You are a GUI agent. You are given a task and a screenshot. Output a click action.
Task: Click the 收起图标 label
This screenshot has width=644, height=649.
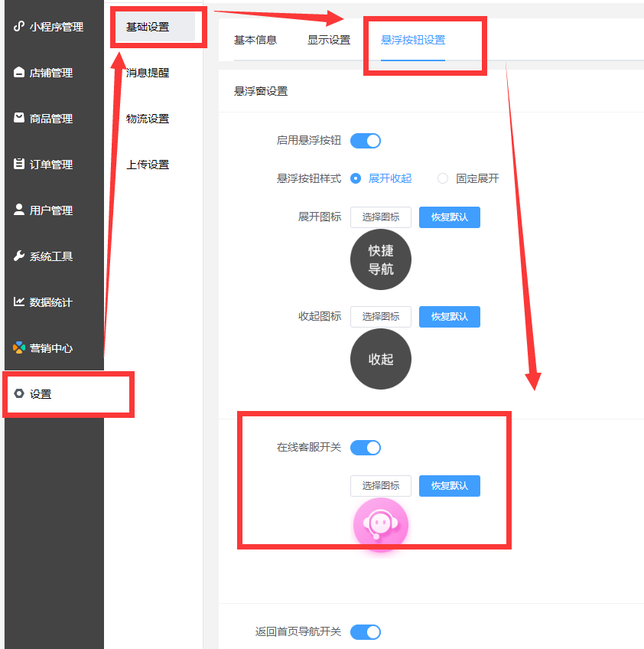[x=319, y=316]
